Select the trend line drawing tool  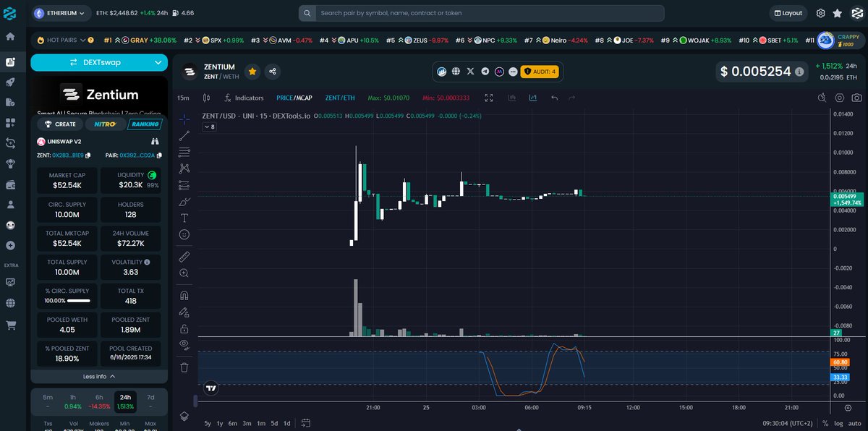click(x=184, y=135)
